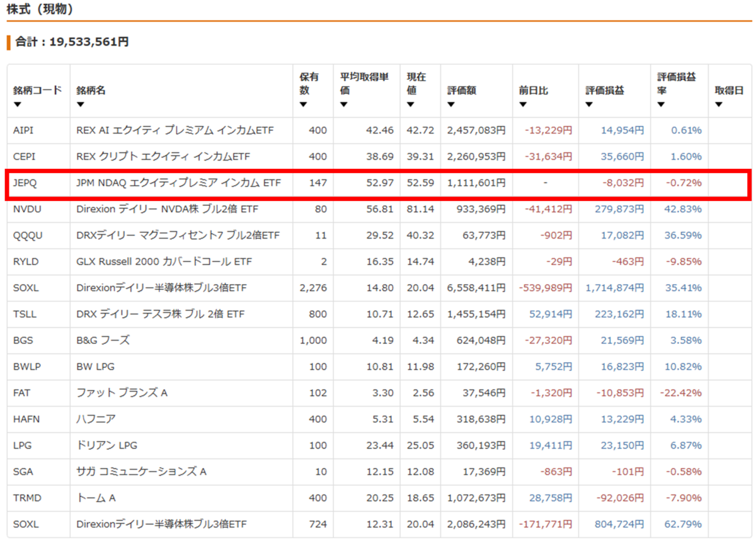This screenshot has height=541, width=756.
Task: Click name Direxion デイリー NVDA株 ブル2倍 ETF
Action: 167,209
